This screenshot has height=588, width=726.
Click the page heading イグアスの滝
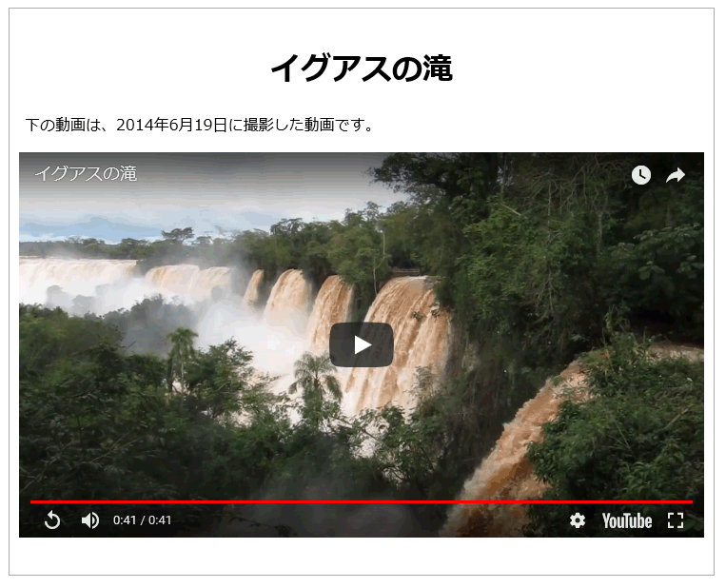pos(362,69)
